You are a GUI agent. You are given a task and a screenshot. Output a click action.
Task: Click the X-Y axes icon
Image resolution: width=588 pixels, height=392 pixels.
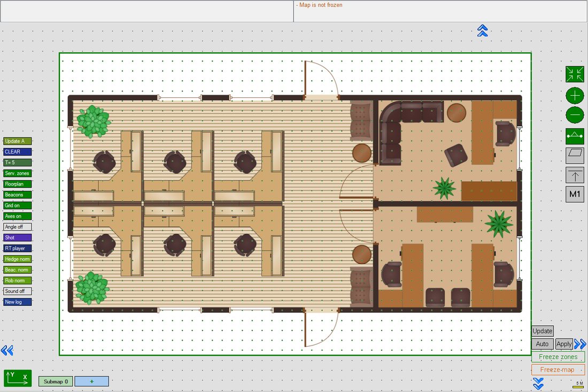18,378
